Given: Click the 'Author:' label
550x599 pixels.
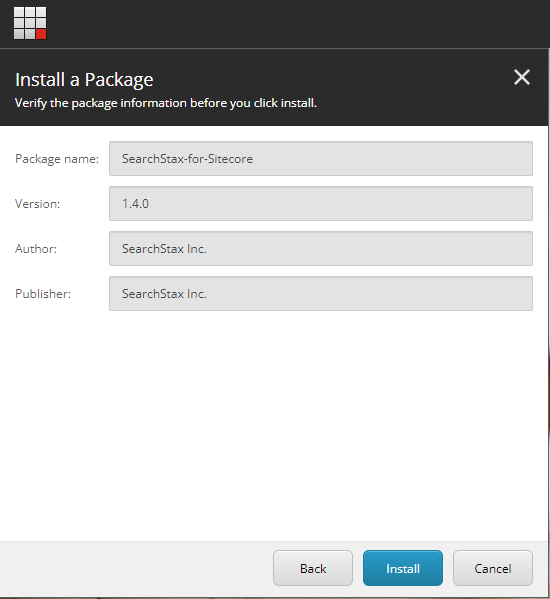Looking at the screenshot, I should [x=36, y=249].
